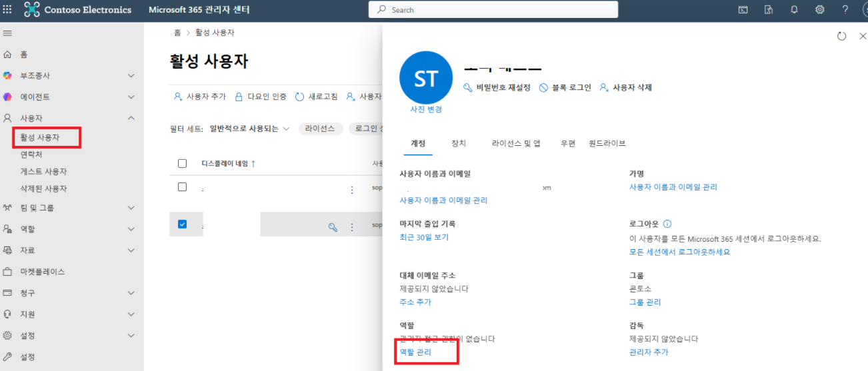Click 사용자 이름과 이메일 관리 under 가명
This screenshot has height=371, width=868.
tap(673, 187)
